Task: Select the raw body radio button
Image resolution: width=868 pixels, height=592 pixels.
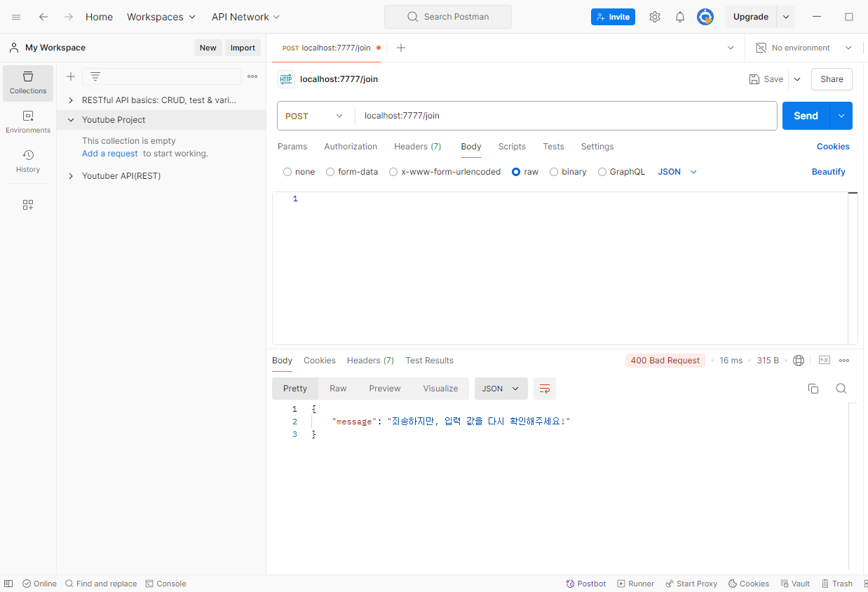Action: coord(516,172)
